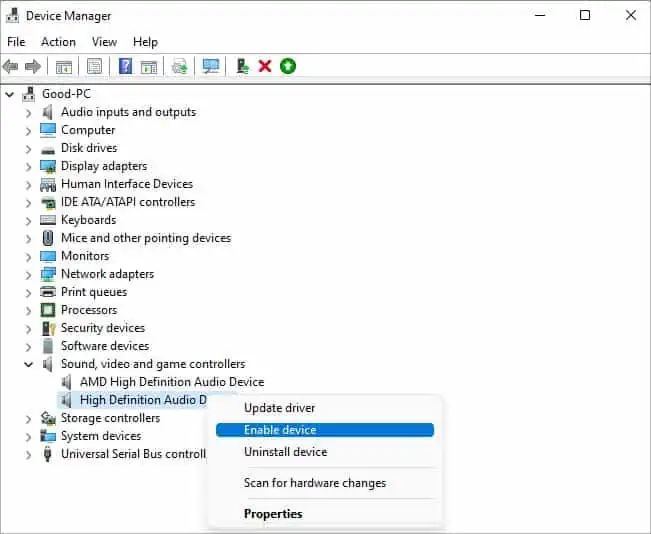The image size is (651, 534).
Task: Click the Print queues printer icon
Action: 48,292
